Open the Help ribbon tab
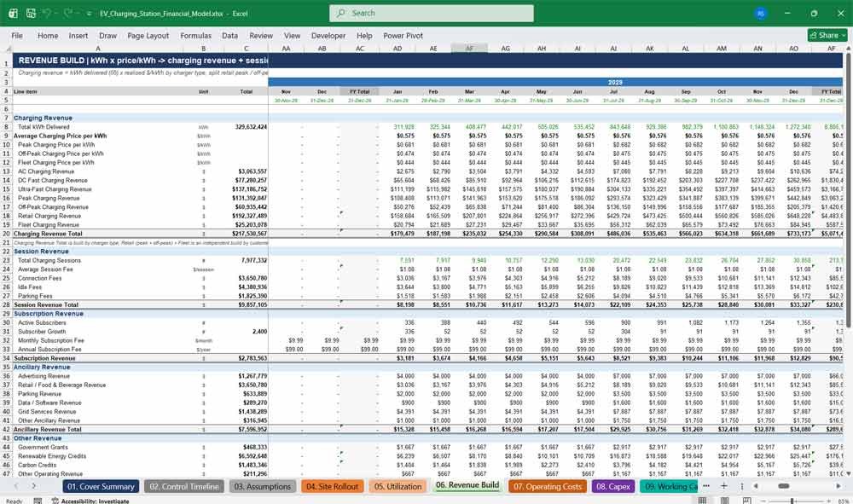 [364, 35]
